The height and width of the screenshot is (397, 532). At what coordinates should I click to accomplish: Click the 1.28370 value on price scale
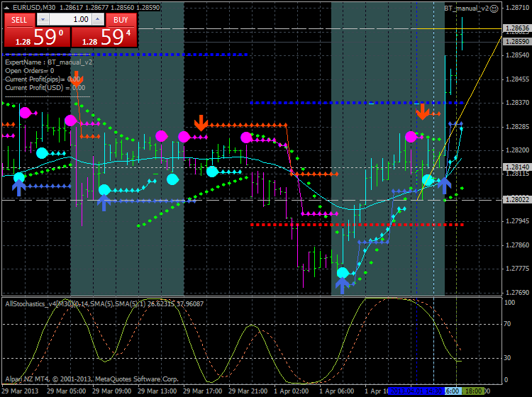point(517,102)
